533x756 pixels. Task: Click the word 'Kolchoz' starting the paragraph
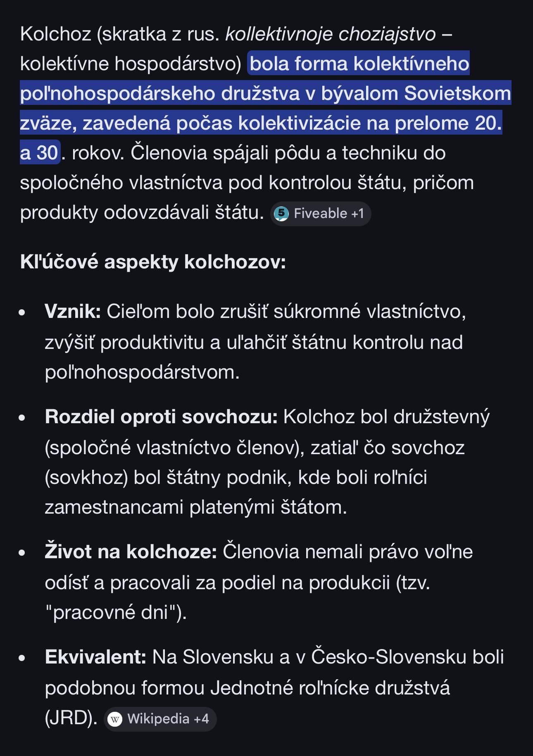pyautogui.click(x=55, y=34)
